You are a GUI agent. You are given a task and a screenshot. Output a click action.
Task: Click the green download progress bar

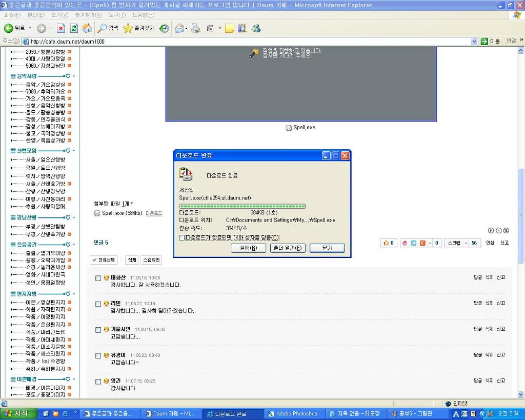tap(242, 206)
